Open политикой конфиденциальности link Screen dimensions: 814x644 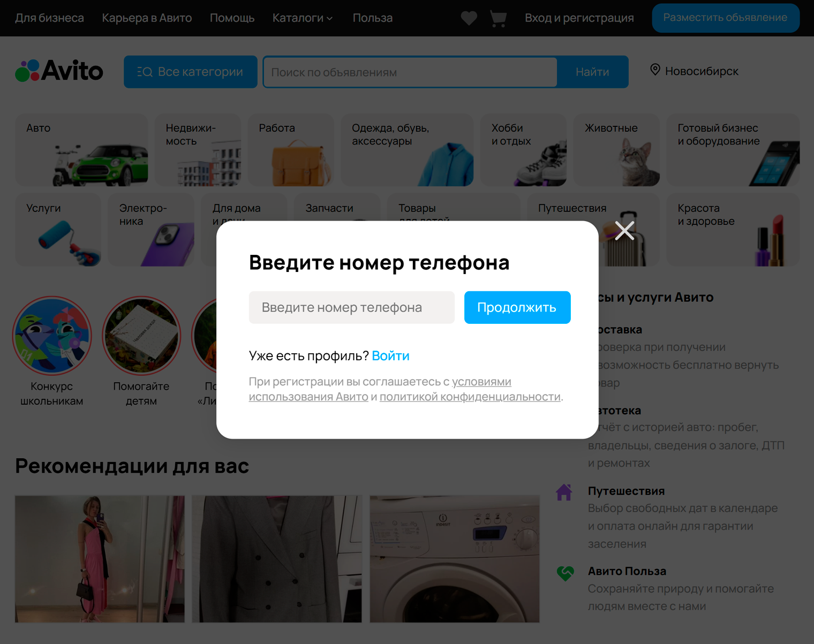point(470,397)
